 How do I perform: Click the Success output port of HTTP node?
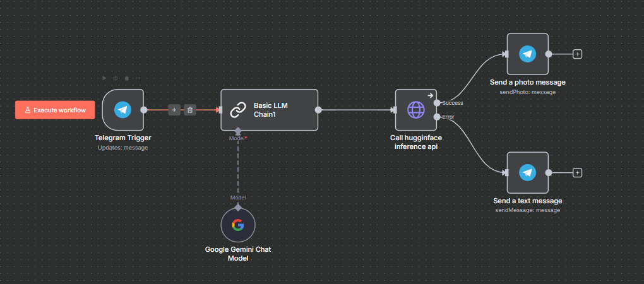click(x=437, y=103)
